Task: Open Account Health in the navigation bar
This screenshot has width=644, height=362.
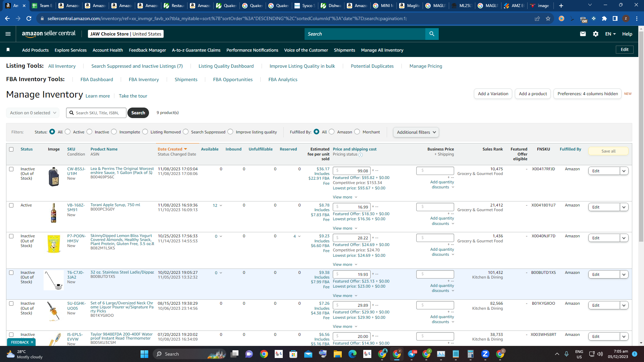Action: point(108,50)
